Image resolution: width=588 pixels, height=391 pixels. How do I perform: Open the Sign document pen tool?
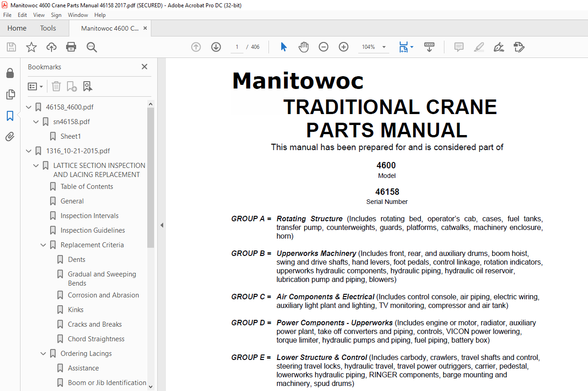499,47
